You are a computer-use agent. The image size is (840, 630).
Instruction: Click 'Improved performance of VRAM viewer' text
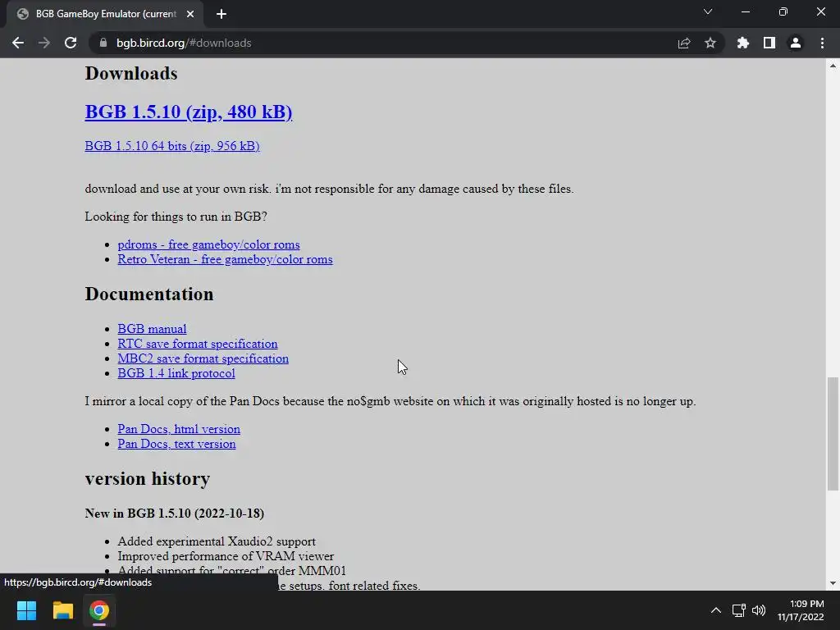[226, 556]
